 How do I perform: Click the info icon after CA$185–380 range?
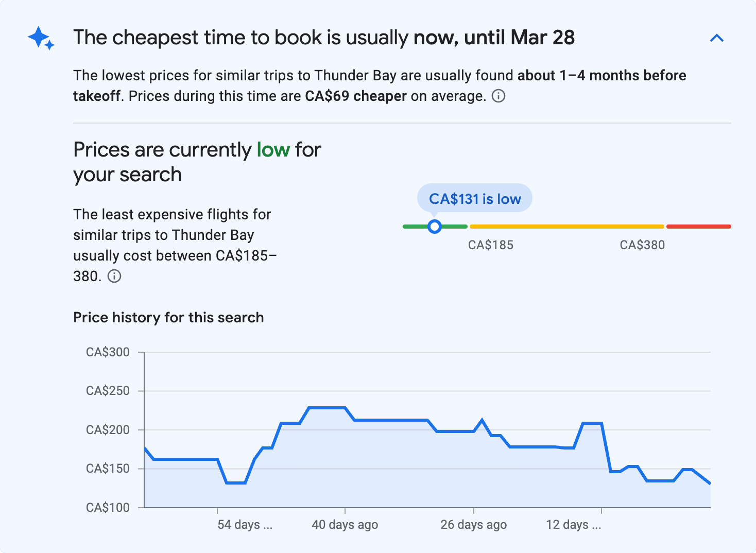[114, 276]
